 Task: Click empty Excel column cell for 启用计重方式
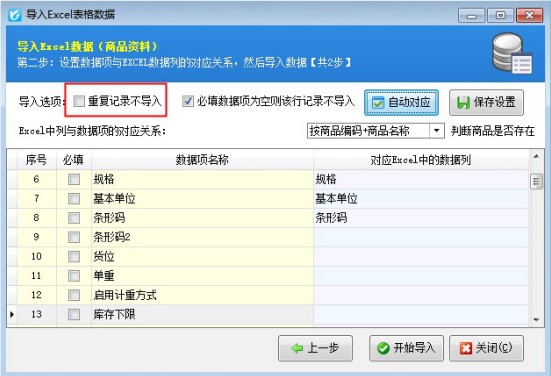point(421,294)
